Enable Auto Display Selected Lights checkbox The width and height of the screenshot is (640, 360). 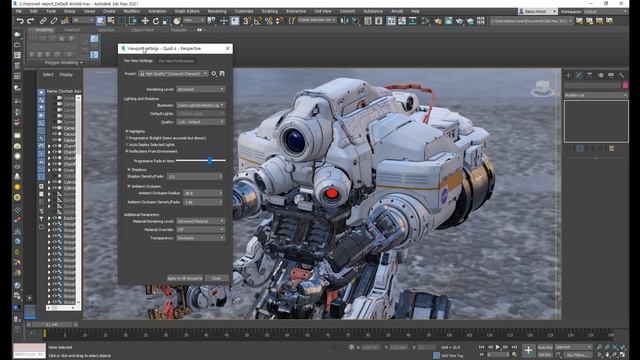pyautogui.click(x=127, y=144)
